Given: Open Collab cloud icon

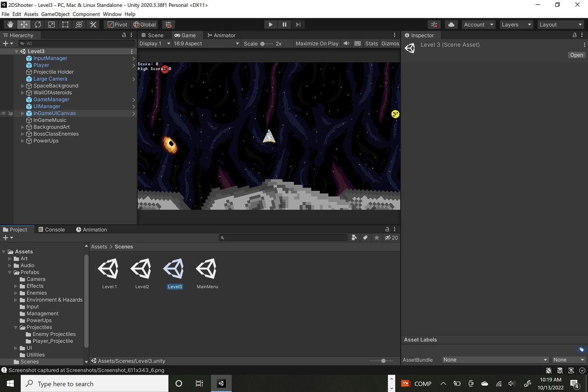Looking at the screenshot, I should click(x=451, y=24).
